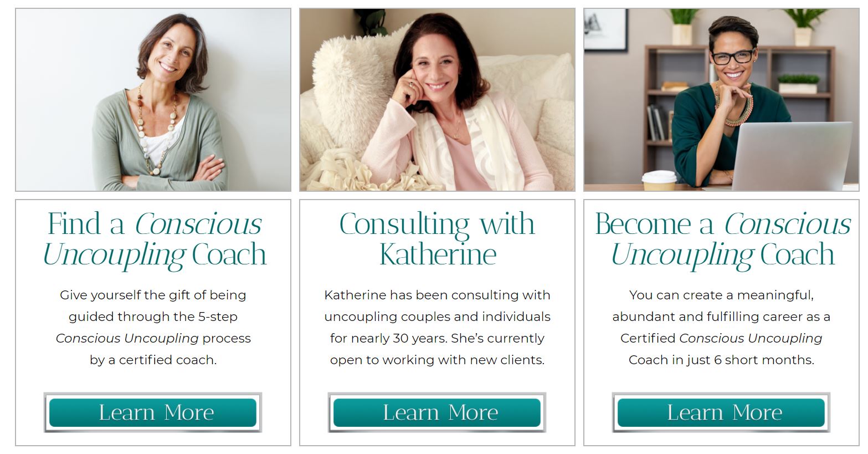Click the framed picture on wall in third photo

point(605,30)
